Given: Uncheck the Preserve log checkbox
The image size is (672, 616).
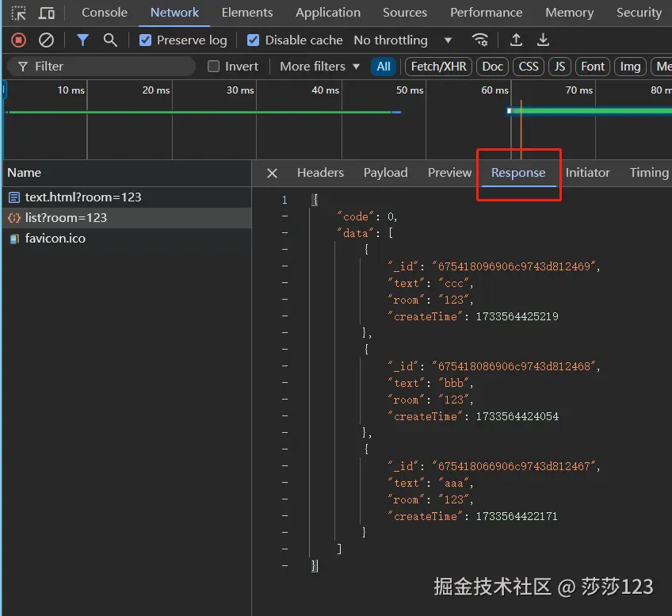Looking at the screenshot, I should coord(145,40).
